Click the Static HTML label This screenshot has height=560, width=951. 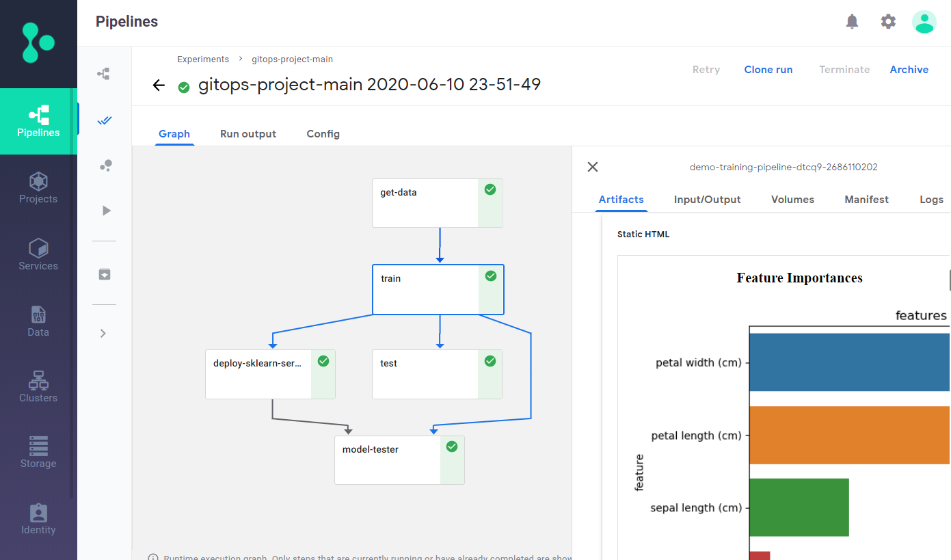click(643, 234)
